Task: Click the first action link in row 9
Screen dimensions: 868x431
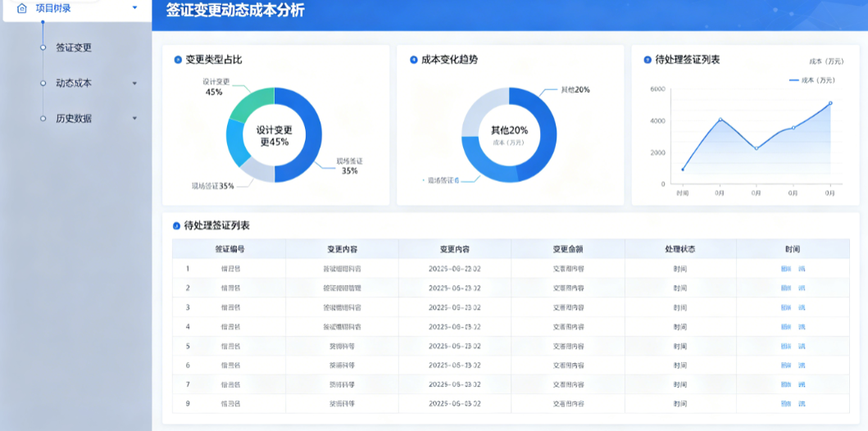Action: [x=785, y=404]
